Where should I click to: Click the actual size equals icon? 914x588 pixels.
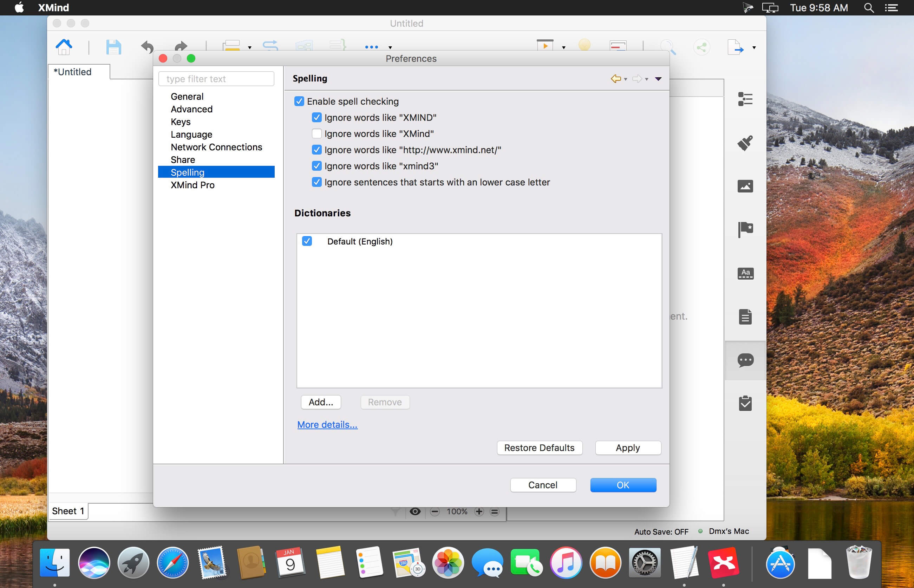point(495,512)
